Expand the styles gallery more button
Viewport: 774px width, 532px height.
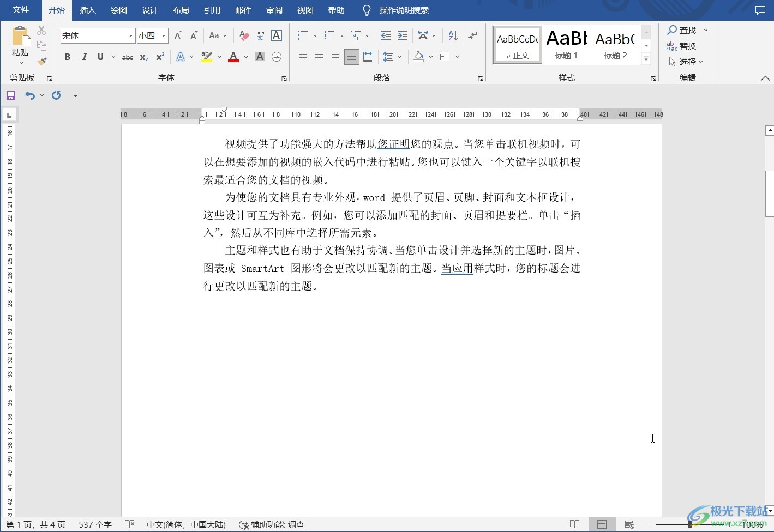click(646, 59)
